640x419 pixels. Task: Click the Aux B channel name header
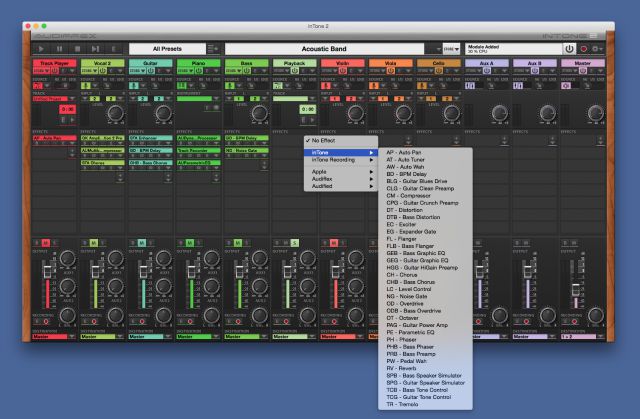coord(534,63)
